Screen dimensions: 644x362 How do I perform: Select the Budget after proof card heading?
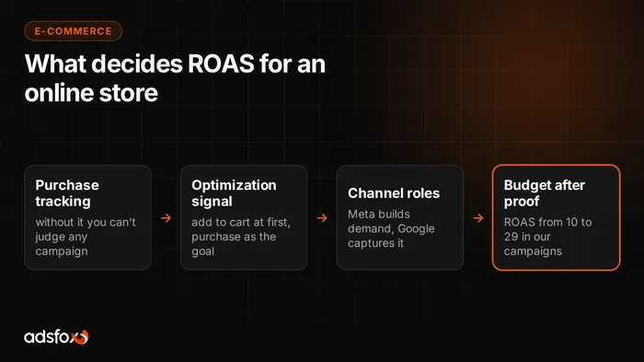(545, 193)
